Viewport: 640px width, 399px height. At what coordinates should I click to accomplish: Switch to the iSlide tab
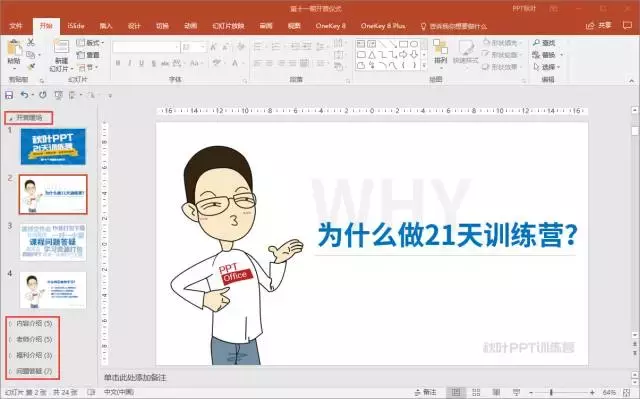(x=76, y=26)
